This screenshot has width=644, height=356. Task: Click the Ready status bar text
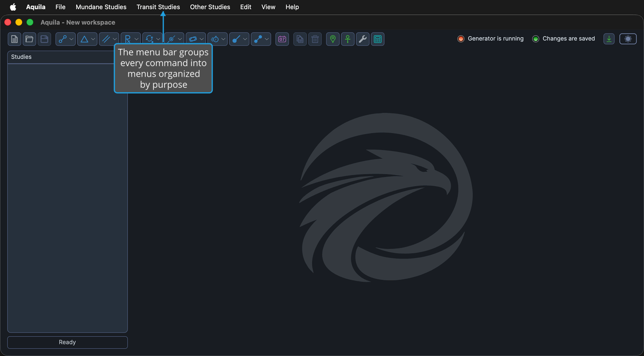67,342
